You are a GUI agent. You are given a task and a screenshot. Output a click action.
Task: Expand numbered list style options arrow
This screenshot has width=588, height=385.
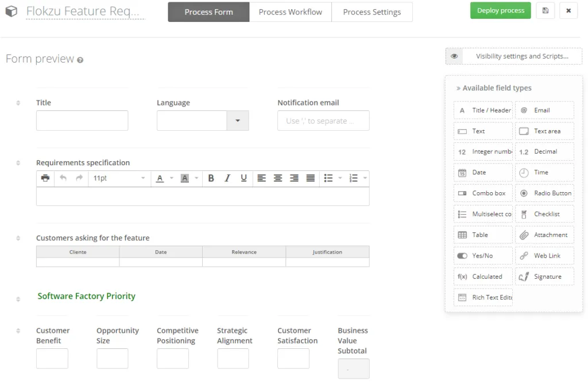[x=365, y=178]
